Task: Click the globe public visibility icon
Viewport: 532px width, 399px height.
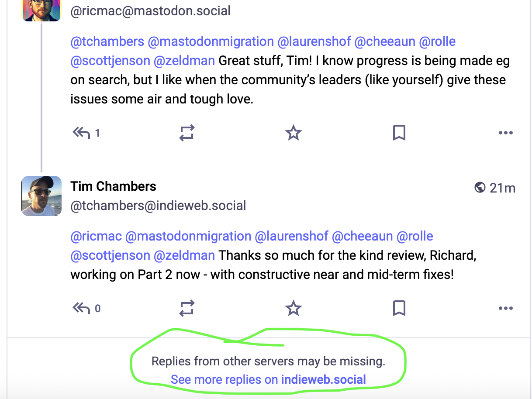Action: point(480,188)
